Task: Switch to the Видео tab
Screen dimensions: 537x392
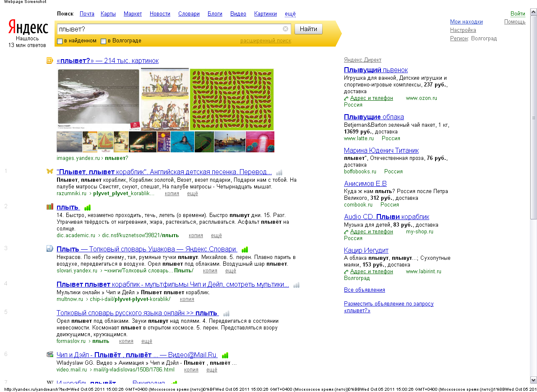Action: 238,14
